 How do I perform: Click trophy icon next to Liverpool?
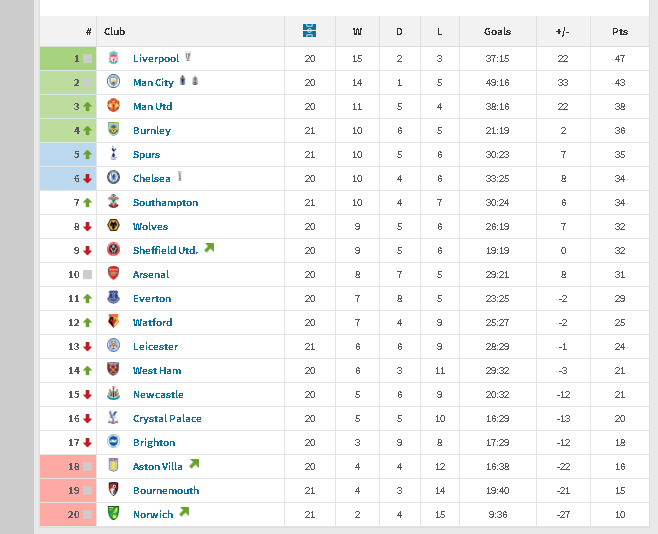pyautogui.click(x=188, y=56)
